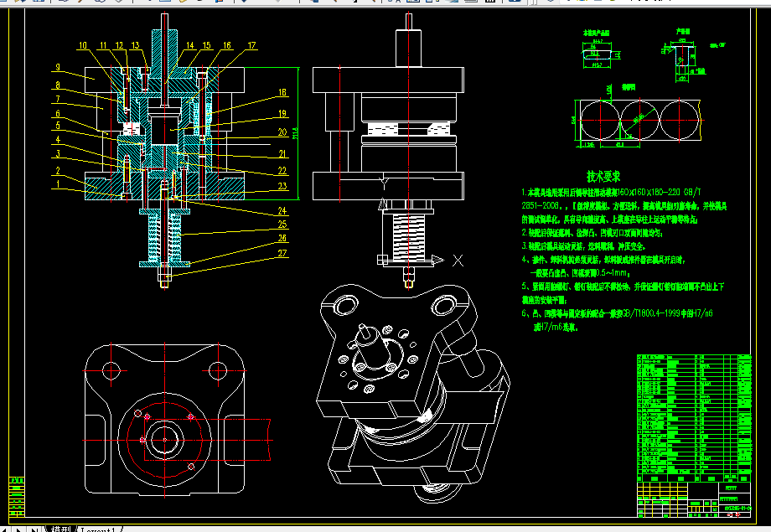Select part callout number 19
The width and height of the screenshot is (771, 532).
282,114
